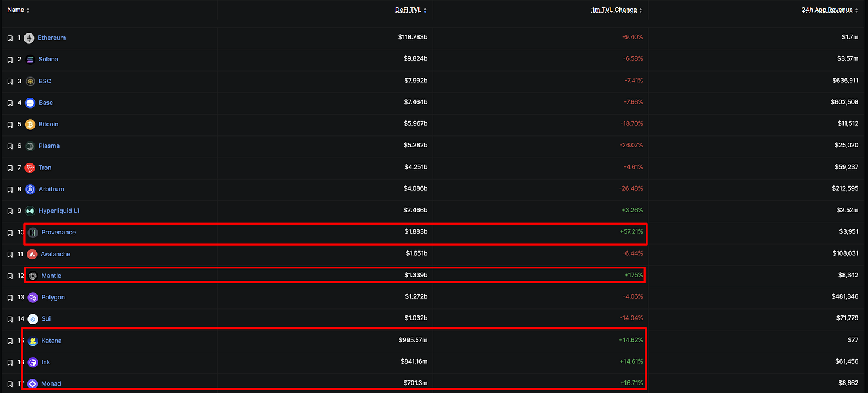Select the -26.48% TVL change value

[632, 189]
